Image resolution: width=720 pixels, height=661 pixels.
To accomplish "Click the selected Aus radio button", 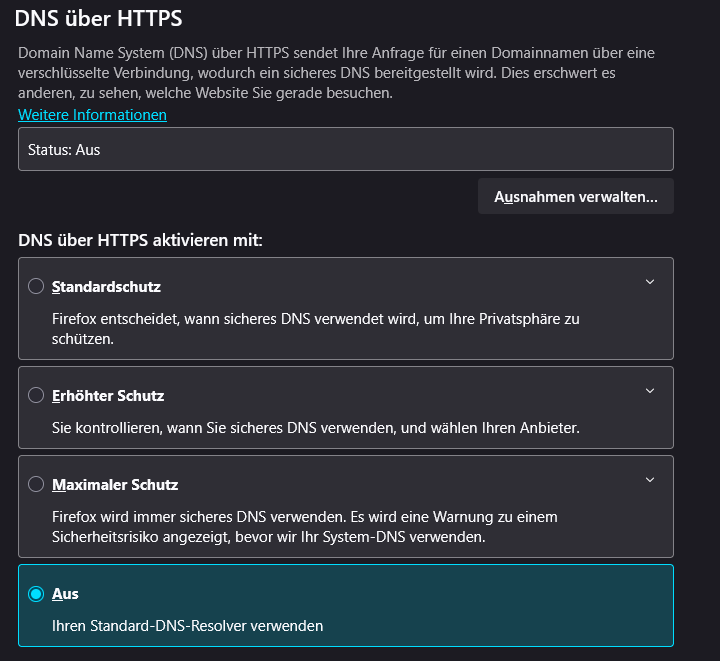I will pos(36,594).
